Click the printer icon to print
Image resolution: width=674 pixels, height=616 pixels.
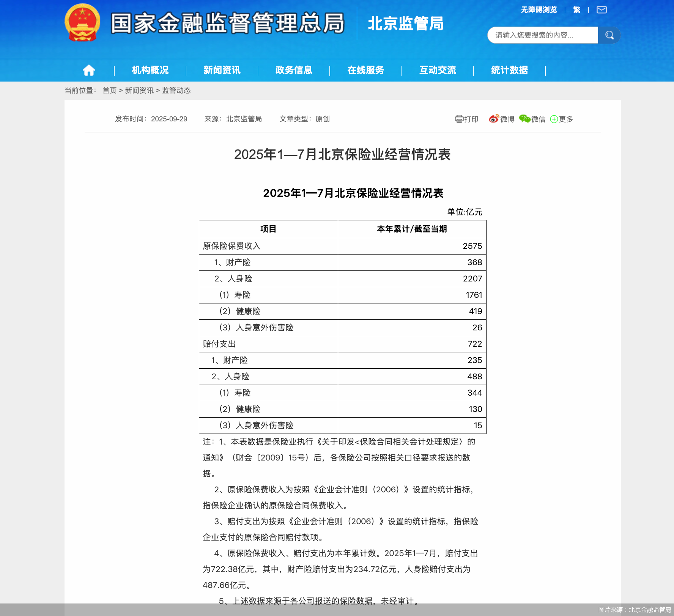pyautogui.click(x=459, y=119)
